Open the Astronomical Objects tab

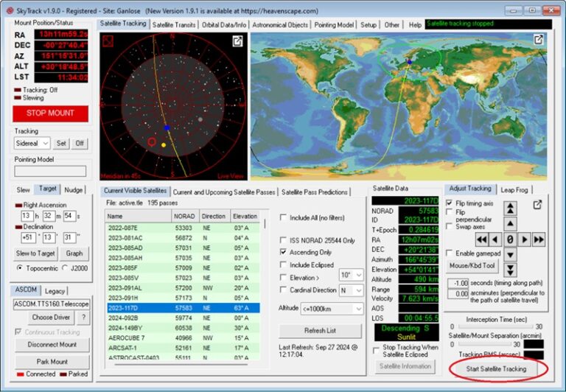click(x=280, y=25)
